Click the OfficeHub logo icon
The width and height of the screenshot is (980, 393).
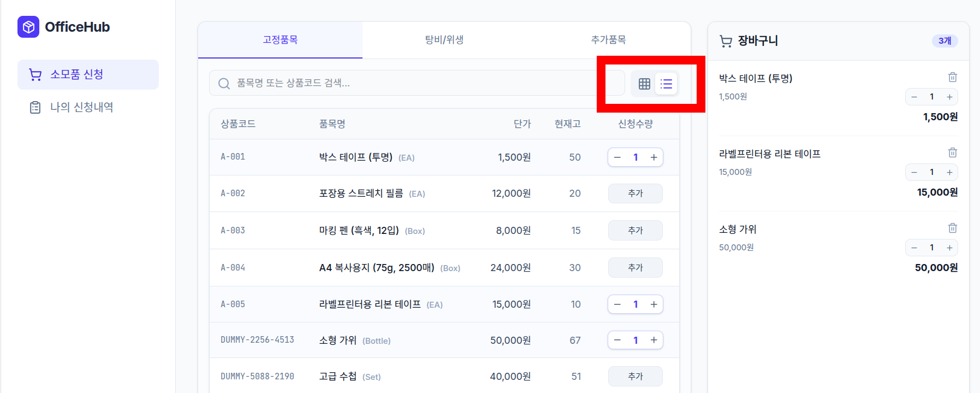[28, 27]
